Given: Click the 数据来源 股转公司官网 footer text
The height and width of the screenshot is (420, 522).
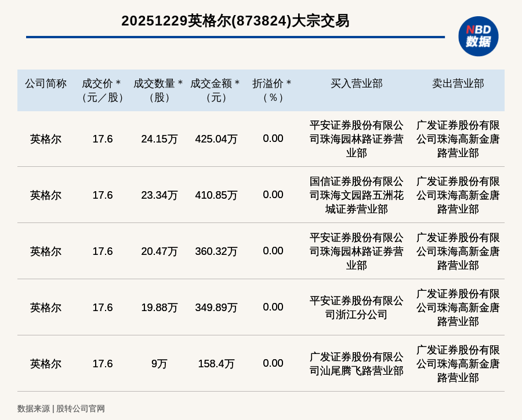Looking at the screenshot, I should 61,408.
